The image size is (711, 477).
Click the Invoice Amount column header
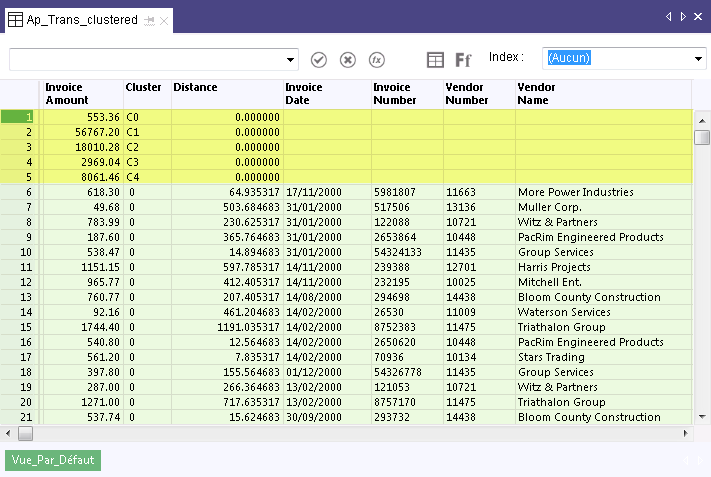81,94
